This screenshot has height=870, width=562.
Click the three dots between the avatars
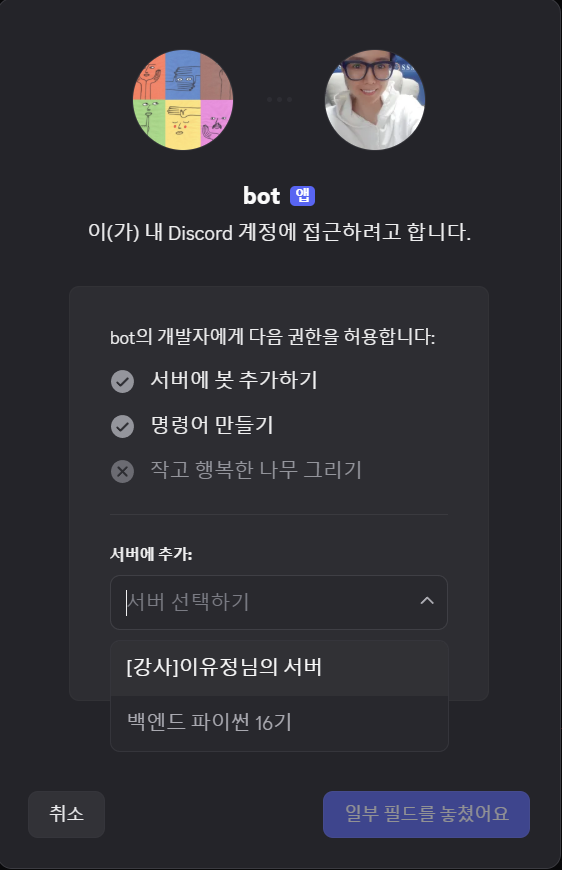279,99
